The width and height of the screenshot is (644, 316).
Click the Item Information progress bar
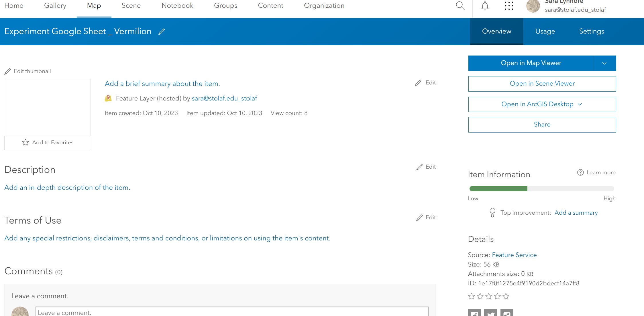(x=542, y=189)
